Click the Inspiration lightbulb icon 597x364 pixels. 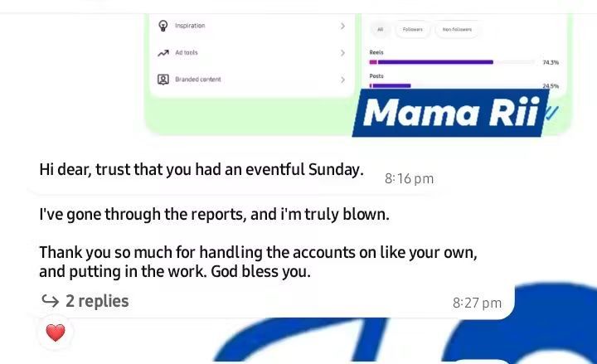pos(163,26)
